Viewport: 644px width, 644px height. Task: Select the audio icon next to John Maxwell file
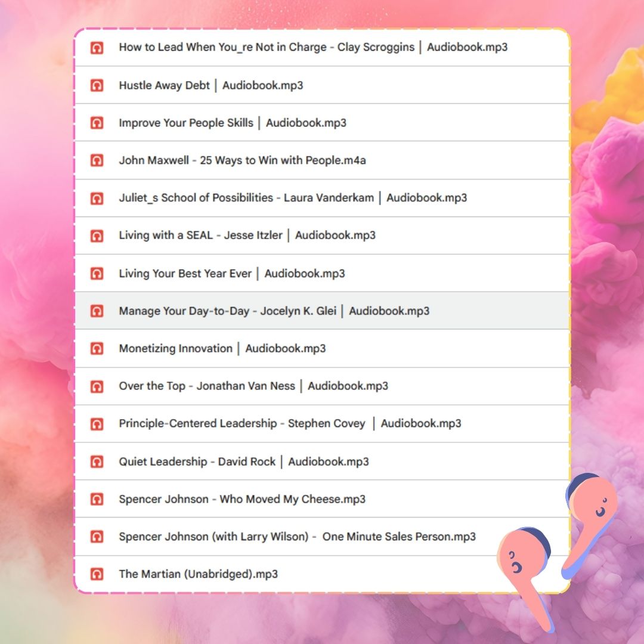pos(97,161)
